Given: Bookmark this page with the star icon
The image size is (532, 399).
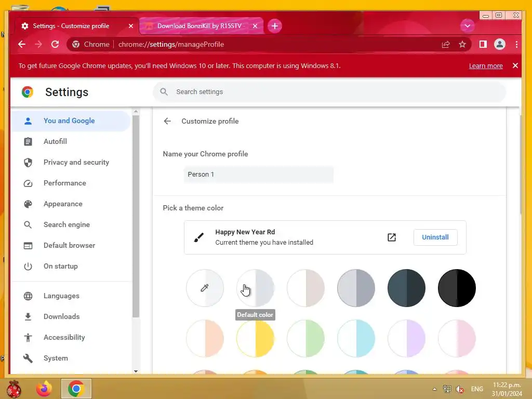Looking at the screenshot, I should point(462,45).
